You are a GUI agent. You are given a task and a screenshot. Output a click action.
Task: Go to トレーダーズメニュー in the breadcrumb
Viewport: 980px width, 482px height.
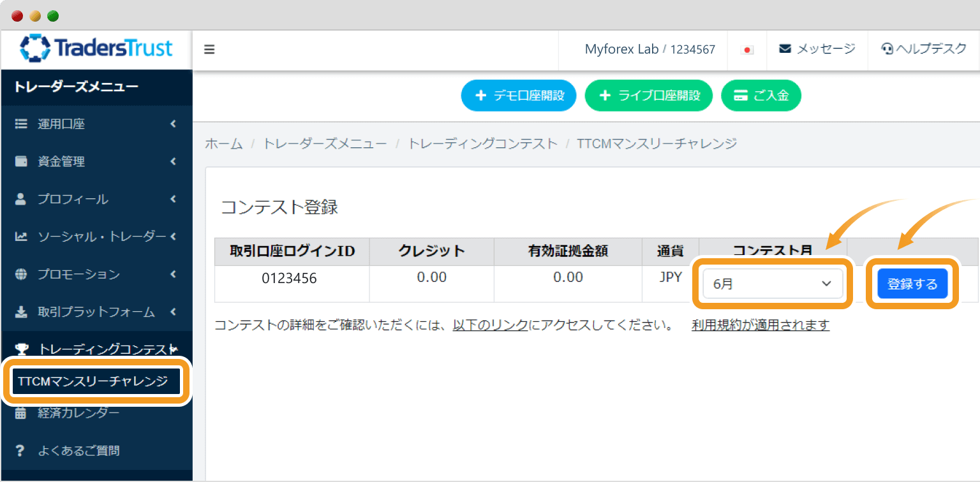tap(325, 143)
